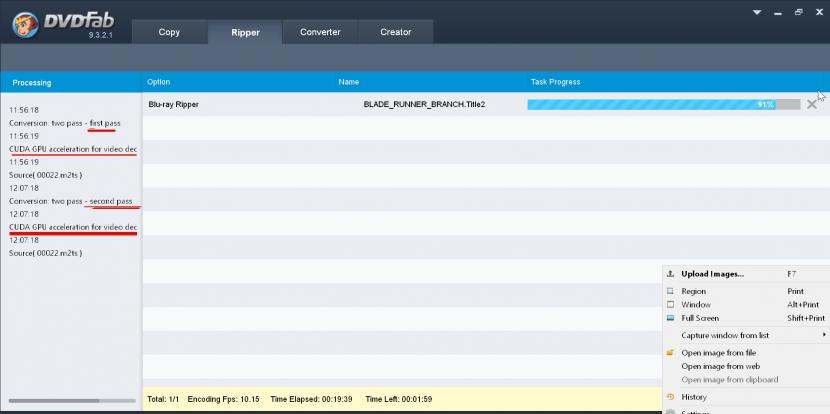Screen dimensions: 830x414
Task: Click the 91% task progress bar
Action: pyautogui.click(x=664, y=104)
